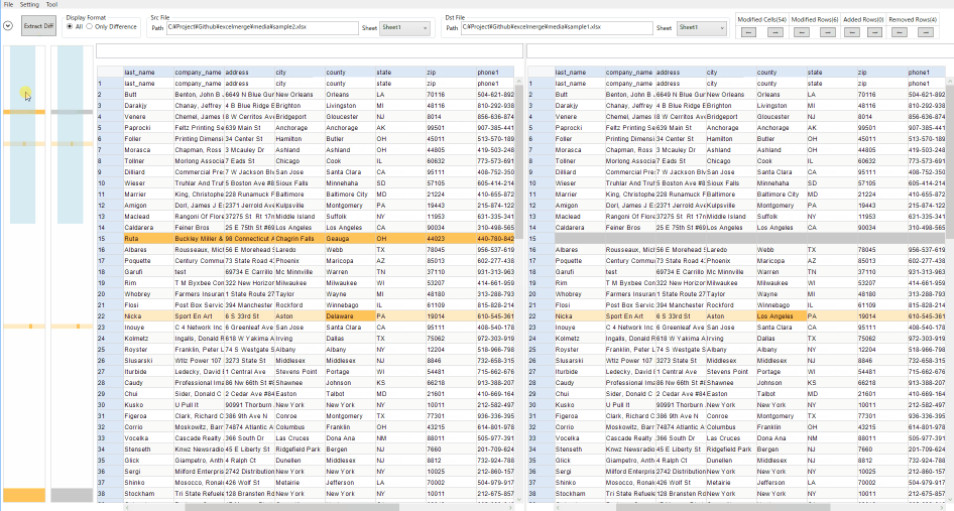
Task: Open the Tool menu
Action: tap(52, 5)
